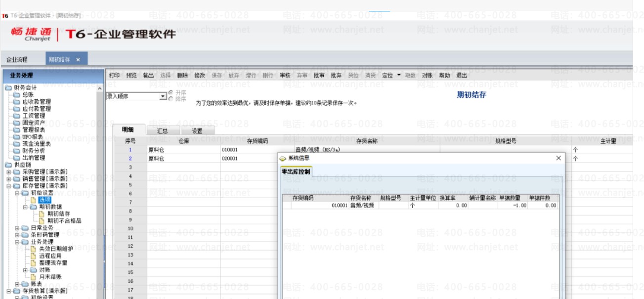
Task: Collapse 存货核算[演示版] node
Action: [x=8, y=291]
